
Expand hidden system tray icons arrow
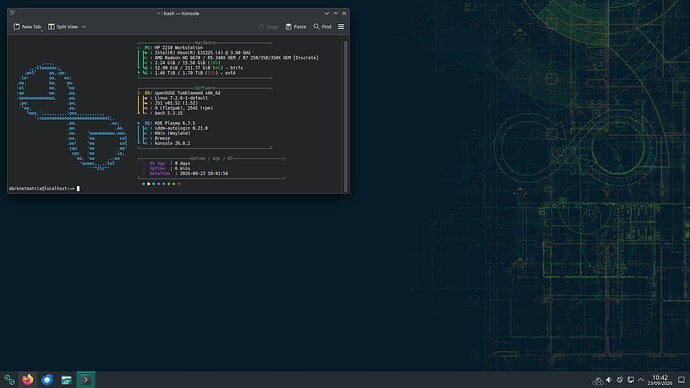click(641, 380)
